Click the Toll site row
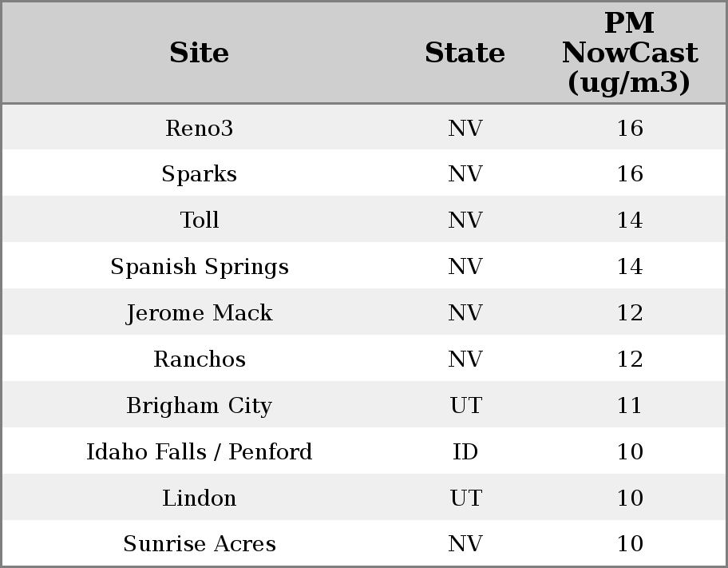The image size is (728, 568). tap(199, 220)
